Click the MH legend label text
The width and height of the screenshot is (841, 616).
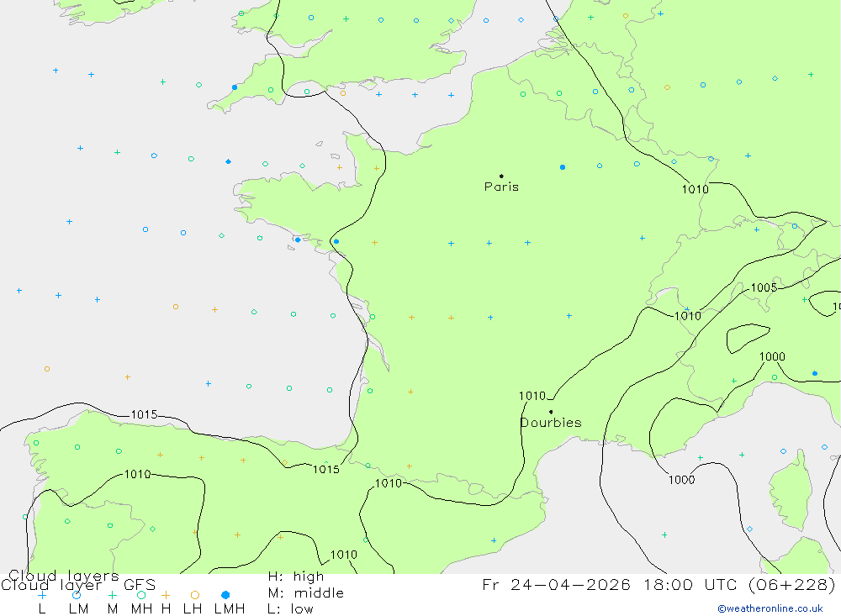click(x=141, y=609)
